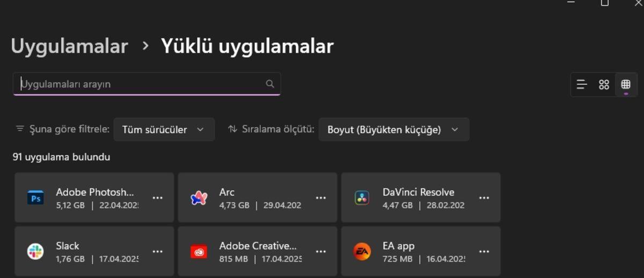The width and height of the screenshot is (644, 278).
Task: Select the Slack app name
Action: (x=68, y=246)
